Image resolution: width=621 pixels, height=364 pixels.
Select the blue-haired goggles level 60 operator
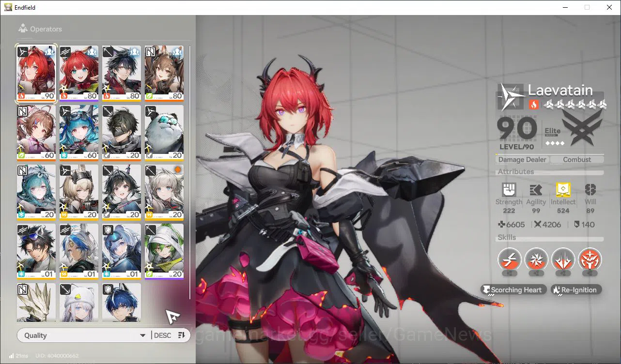point(79,133)
